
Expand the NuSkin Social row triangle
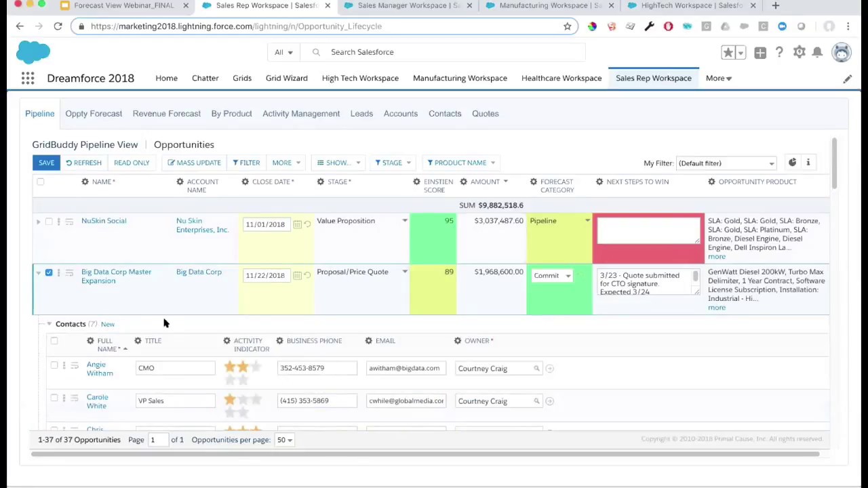(x=38, y=222)
